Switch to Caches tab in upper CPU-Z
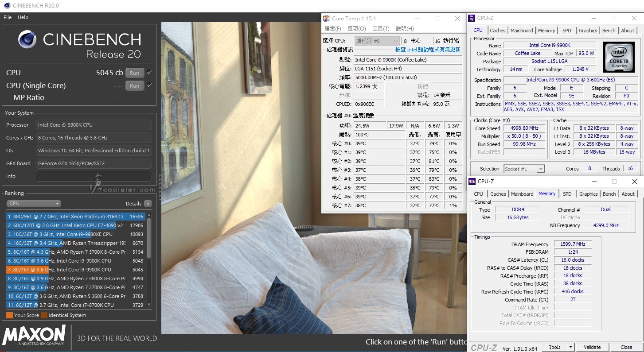Screen dimensions: 644x352 point(497,31)
